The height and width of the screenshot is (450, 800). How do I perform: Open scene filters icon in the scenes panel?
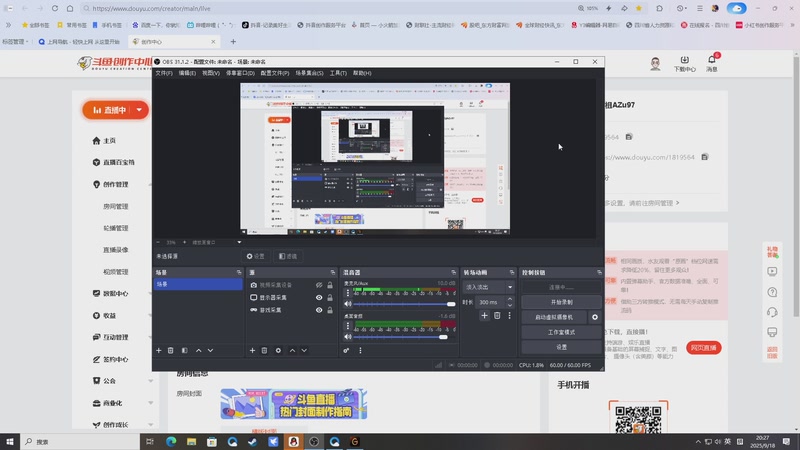point(185,351)
